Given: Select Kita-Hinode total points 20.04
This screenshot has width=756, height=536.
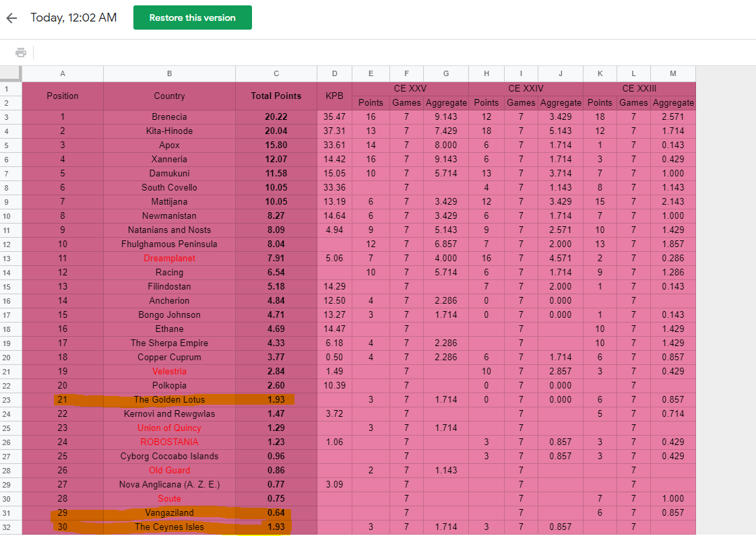Looking at the screenshot, I should 276,131.
